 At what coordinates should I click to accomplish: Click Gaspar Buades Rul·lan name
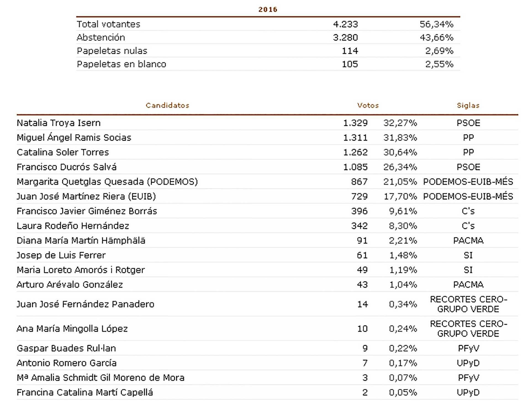[66, 348]
